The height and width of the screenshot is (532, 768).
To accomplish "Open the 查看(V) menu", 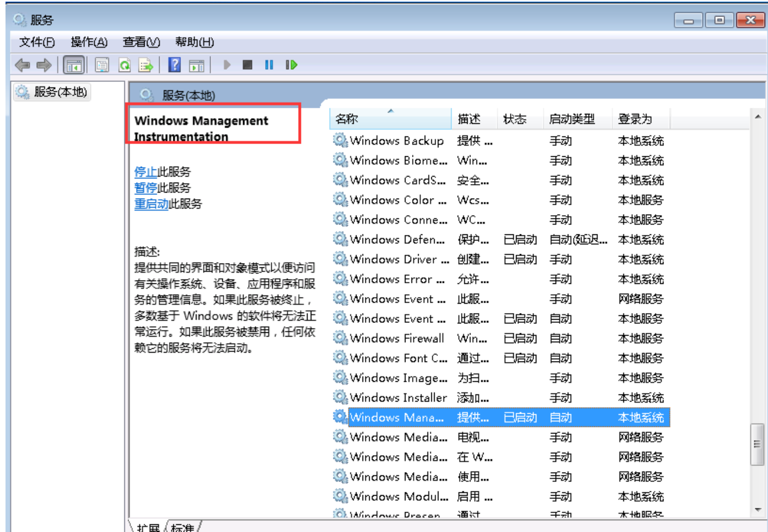I will tap(141, 42).
